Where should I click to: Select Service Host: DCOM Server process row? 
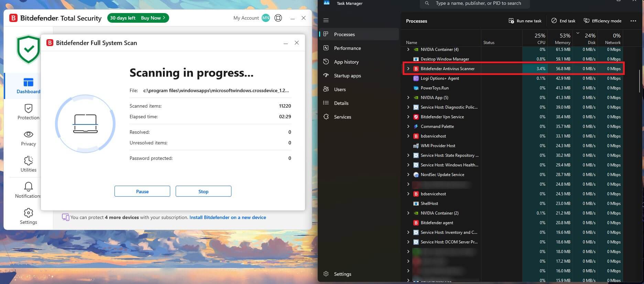coord(513,242)
